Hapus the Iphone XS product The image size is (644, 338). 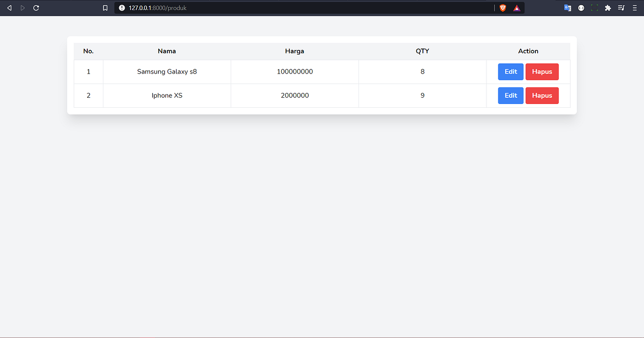click(x=542, y=95)
